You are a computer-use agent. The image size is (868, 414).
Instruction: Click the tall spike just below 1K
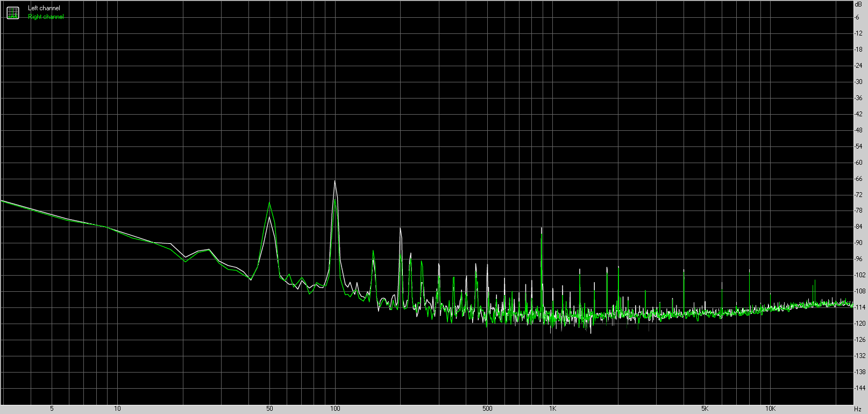coord(542,229)
